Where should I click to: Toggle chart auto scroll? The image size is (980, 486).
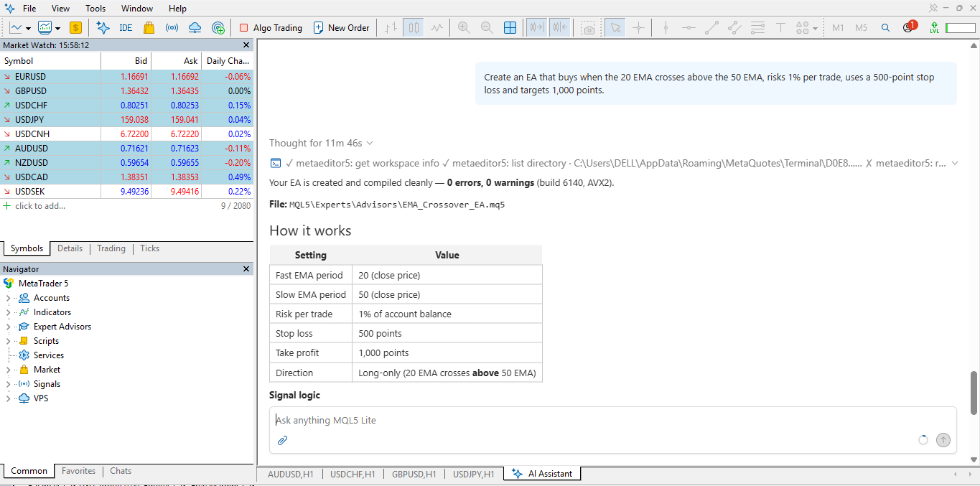[x=536, y=28]
